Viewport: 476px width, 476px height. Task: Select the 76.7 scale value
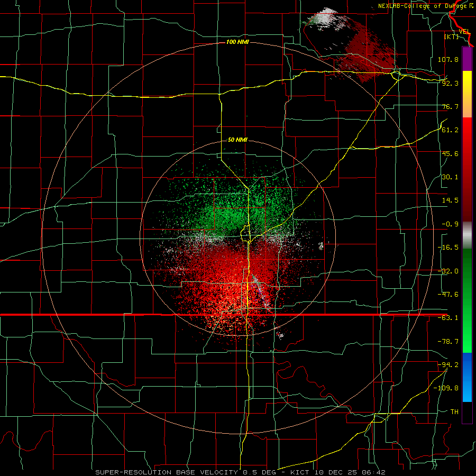coord(450,106)
